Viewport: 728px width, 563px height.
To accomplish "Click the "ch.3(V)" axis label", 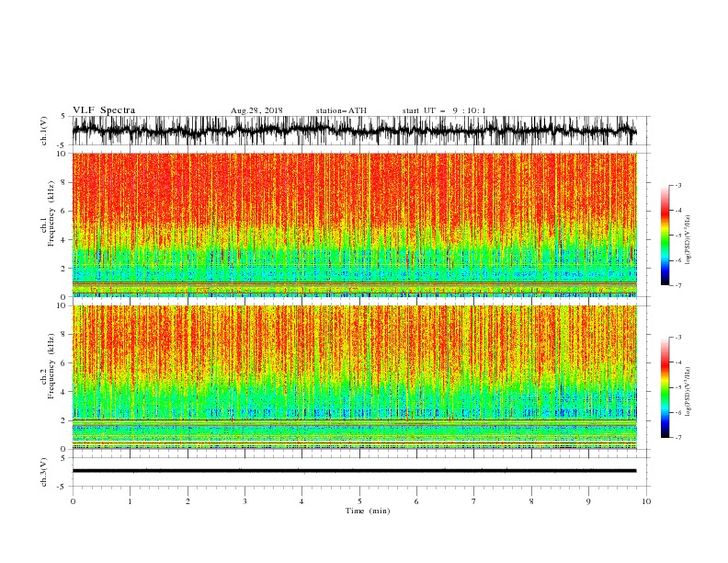I will [43, 472].
